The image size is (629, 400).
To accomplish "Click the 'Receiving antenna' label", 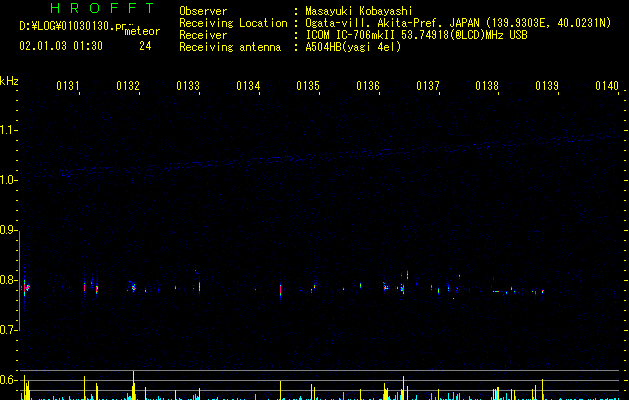I will tap(230, 47).
